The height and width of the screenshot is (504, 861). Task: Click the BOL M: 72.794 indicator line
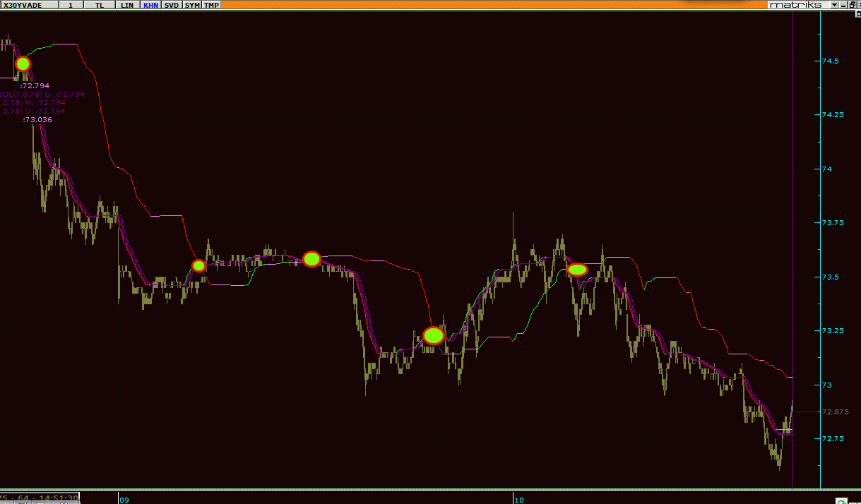[32, 102]
